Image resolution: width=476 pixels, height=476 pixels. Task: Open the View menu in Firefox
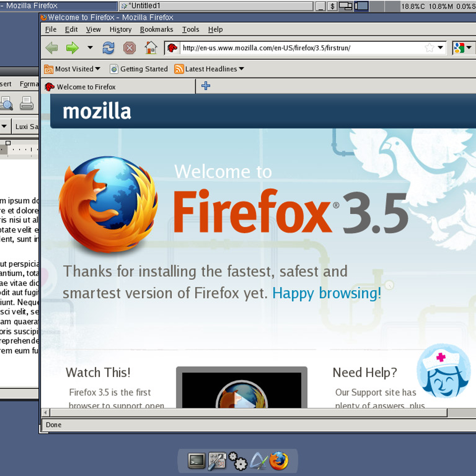(x=93, y=29)
